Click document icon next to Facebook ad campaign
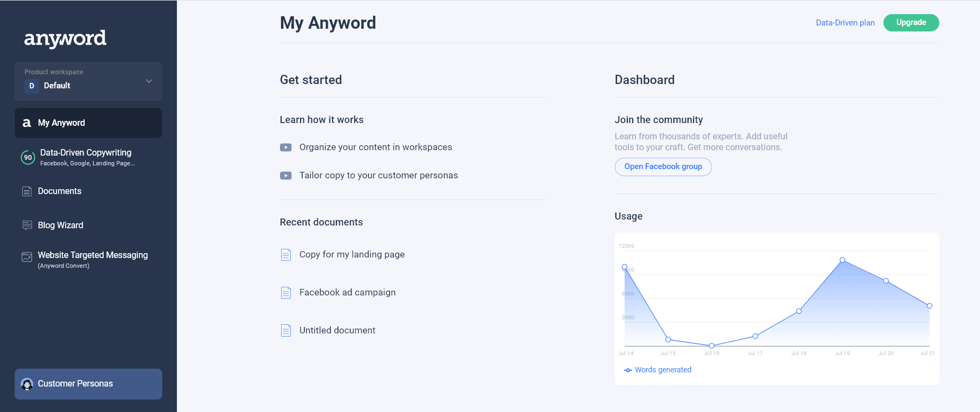The width and height of the screenshot is (980, 412). click(286, 293)
